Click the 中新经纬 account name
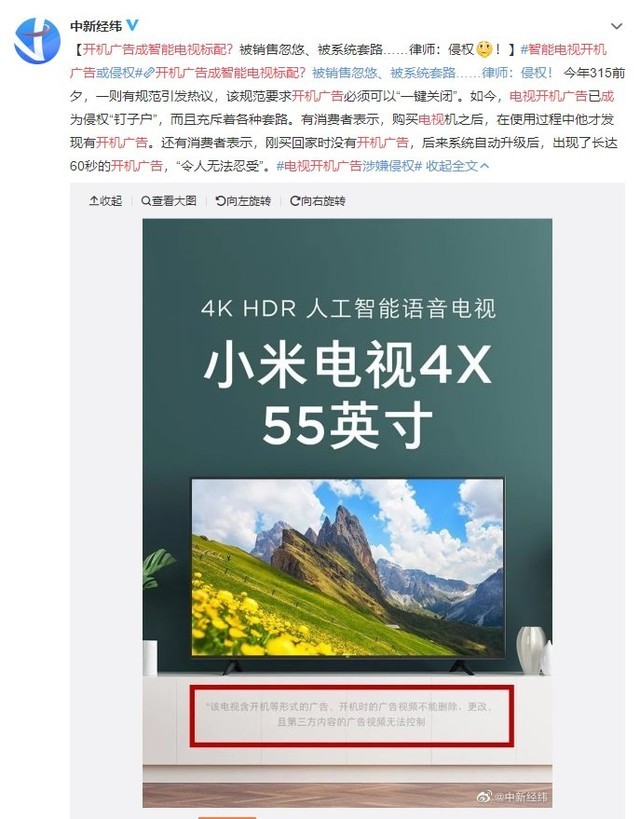 click(96, 26)
